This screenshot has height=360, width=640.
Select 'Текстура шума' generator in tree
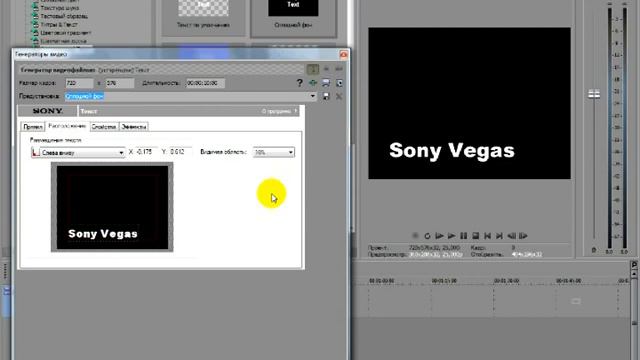click(60, 8)
